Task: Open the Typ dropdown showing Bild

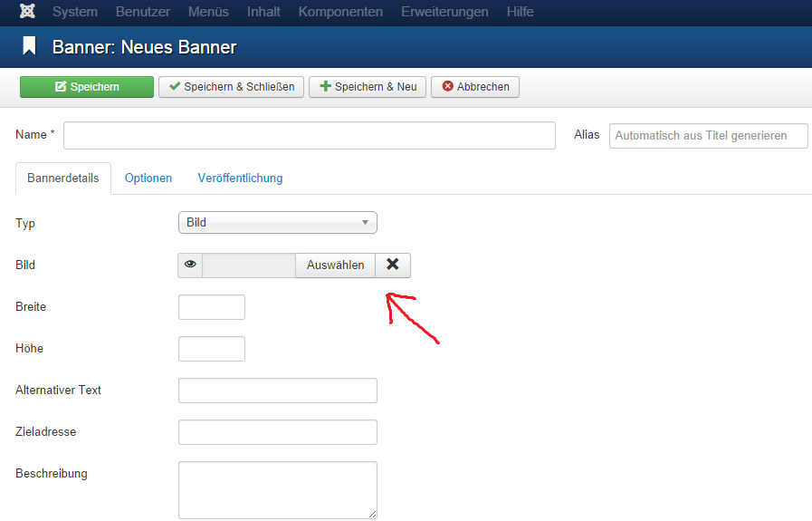Action: tap(277, 222)
